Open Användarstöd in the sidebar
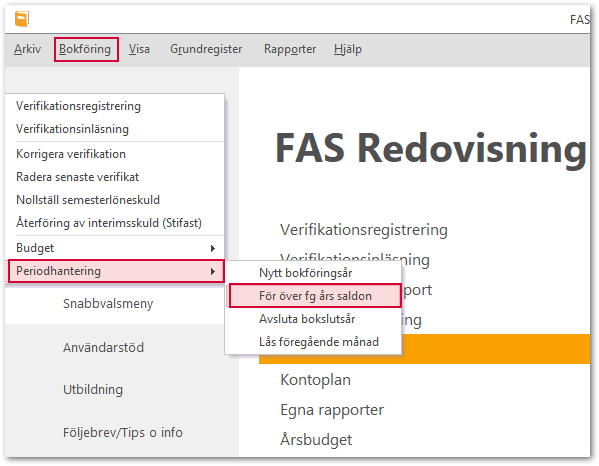599x466 pixels. coord(104,348)
